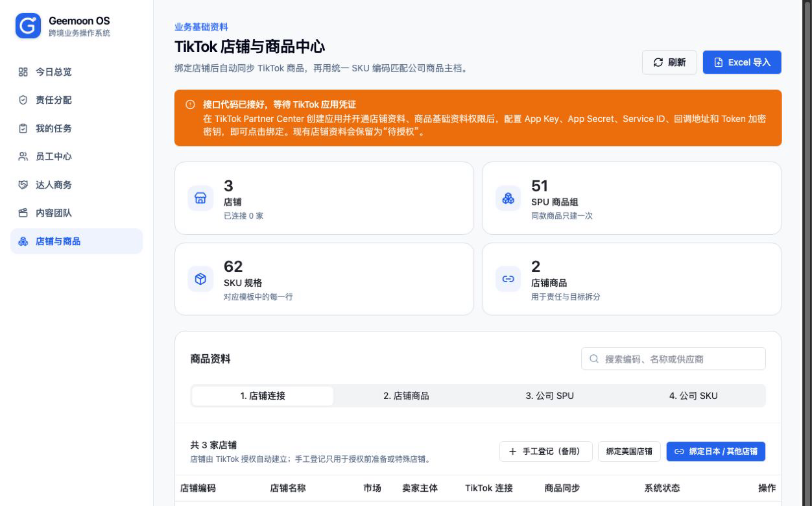
Task: Click the link icon on 店铺商品 card
Action: click(x=508, y=279)
